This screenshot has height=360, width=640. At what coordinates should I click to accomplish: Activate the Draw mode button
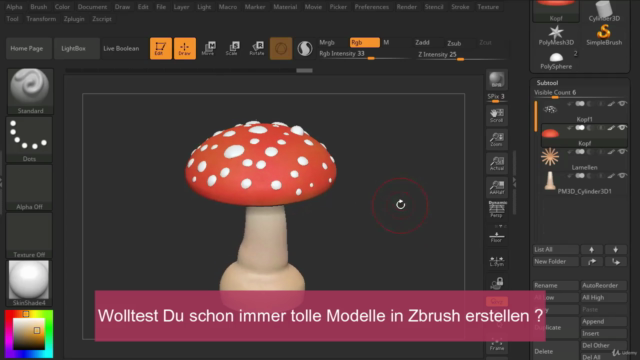coord(184,49)
